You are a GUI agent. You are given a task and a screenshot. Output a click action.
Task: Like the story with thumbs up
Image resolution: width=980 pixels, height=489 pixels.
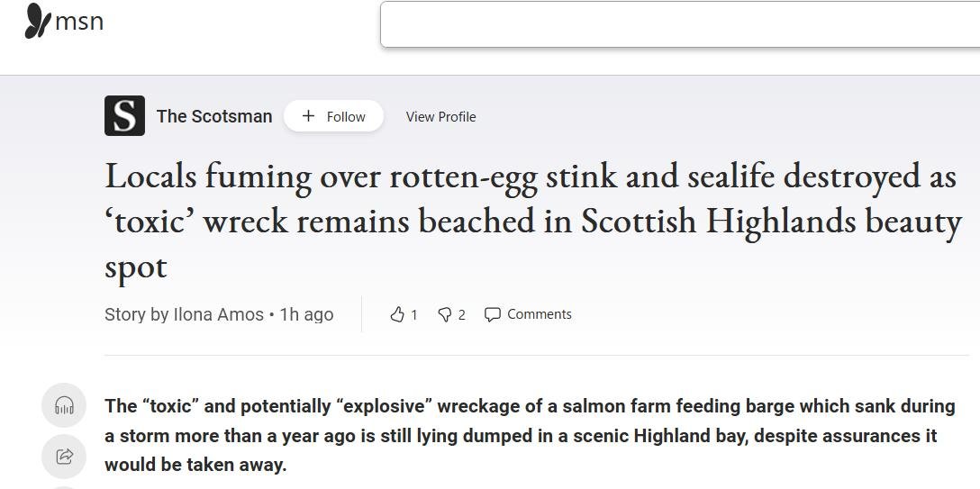click(x=397, y=314)
